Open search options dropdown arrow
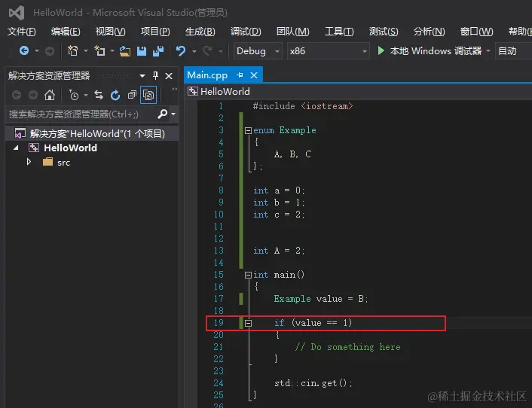The image size is (532, 408). coord(173,114)
